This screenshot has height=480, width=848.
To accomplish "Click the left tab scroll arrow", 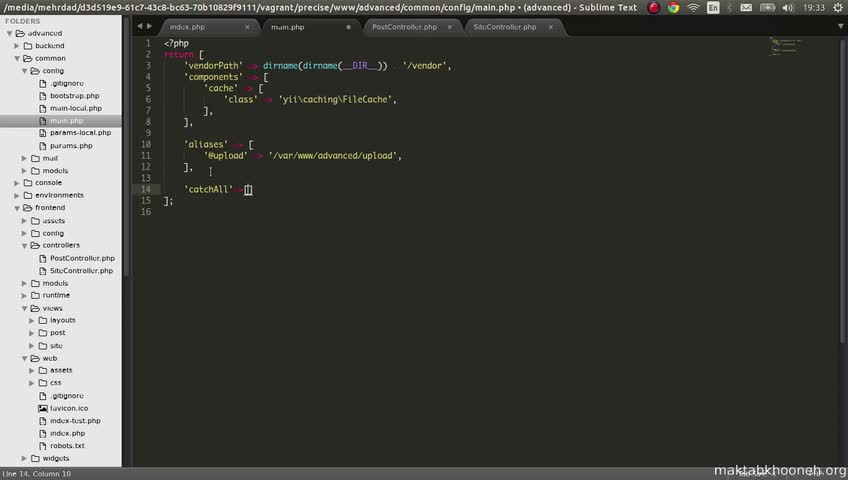I will pos(138,27).
